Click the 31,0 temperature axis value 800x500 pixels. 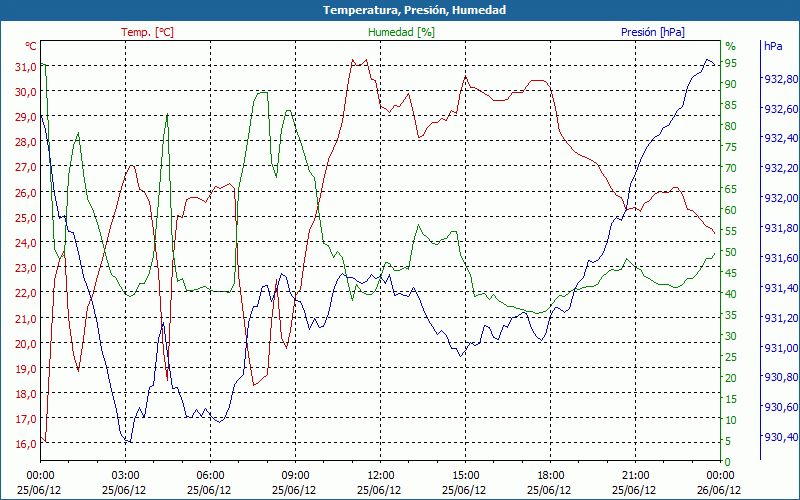26,67
